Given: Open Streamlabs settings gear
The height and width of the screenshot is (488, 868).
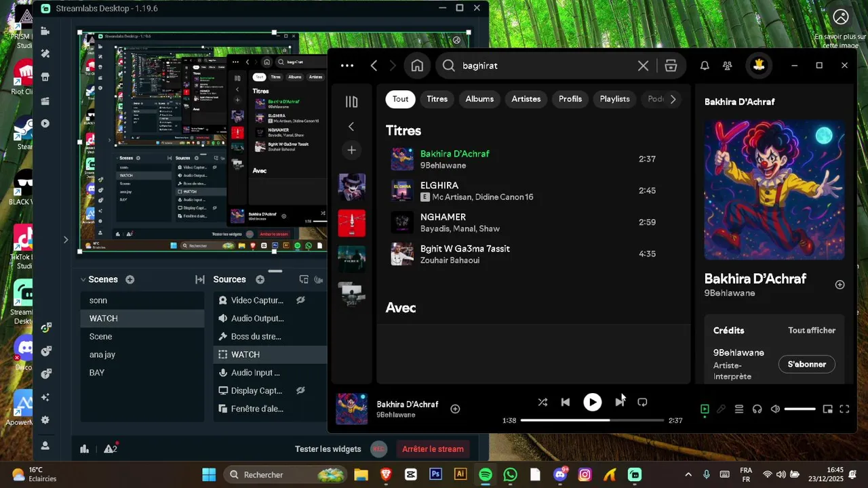Looking at the screenshot, I should [x=45, y=420].
